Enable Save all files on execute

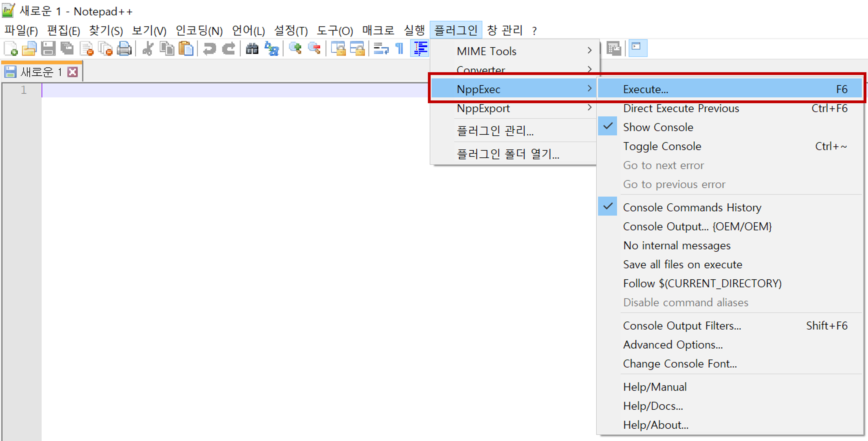point(682,265)
